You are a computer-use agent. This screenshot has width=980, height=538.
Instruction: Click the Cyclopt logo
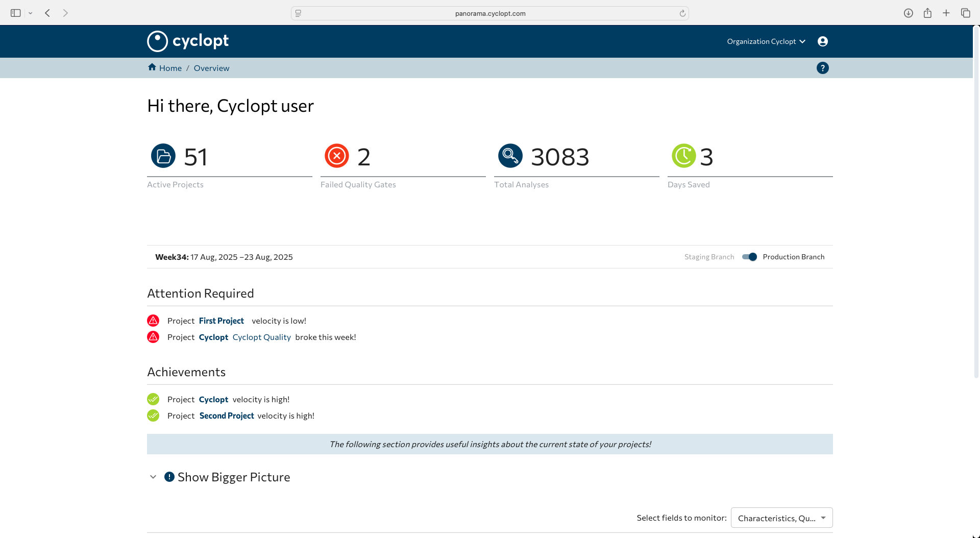point(188,41)
